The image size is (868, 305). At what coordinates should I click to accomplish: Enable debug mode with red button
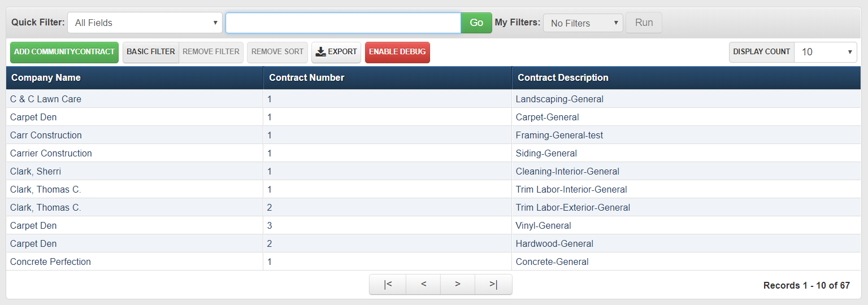coord(397,52)
